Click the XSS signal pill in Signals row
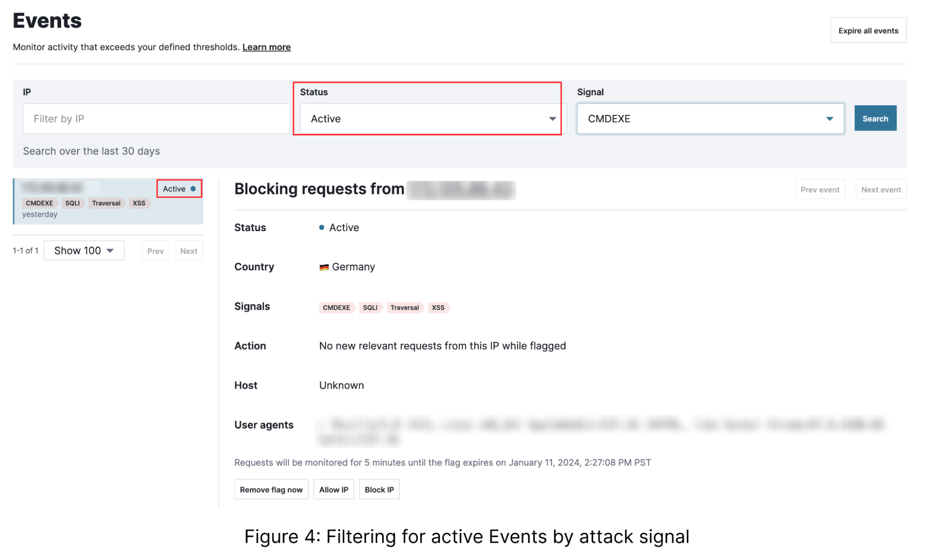The width and height of the screenshot is (934, 560). (438, 307)
